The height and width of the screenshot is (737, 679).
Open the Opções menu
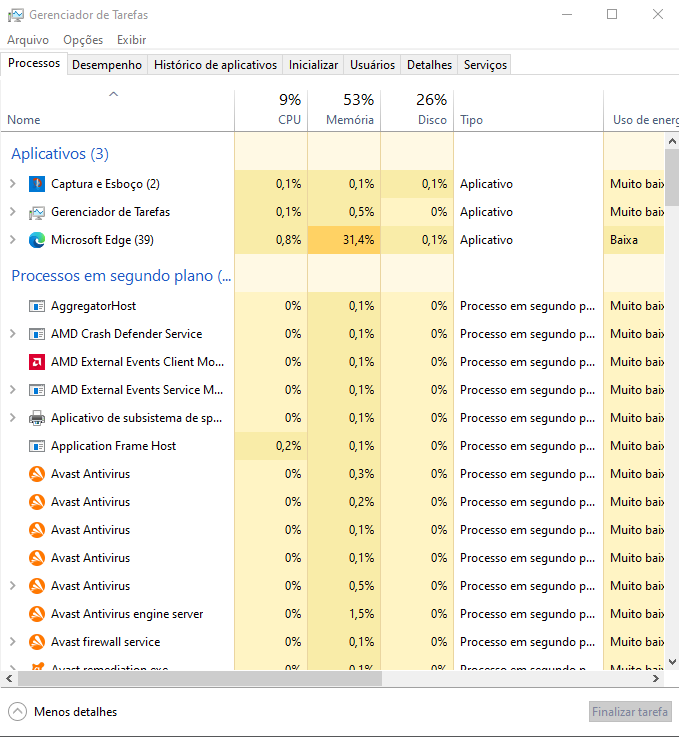[83, 40]
